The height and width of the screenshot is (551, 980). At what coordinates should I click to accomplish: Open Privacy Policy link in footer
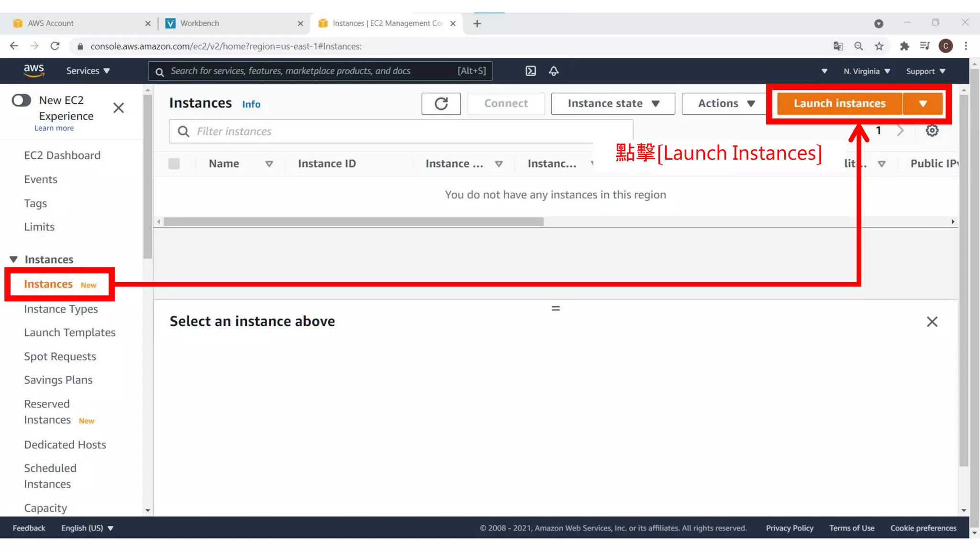pos(790,528)
